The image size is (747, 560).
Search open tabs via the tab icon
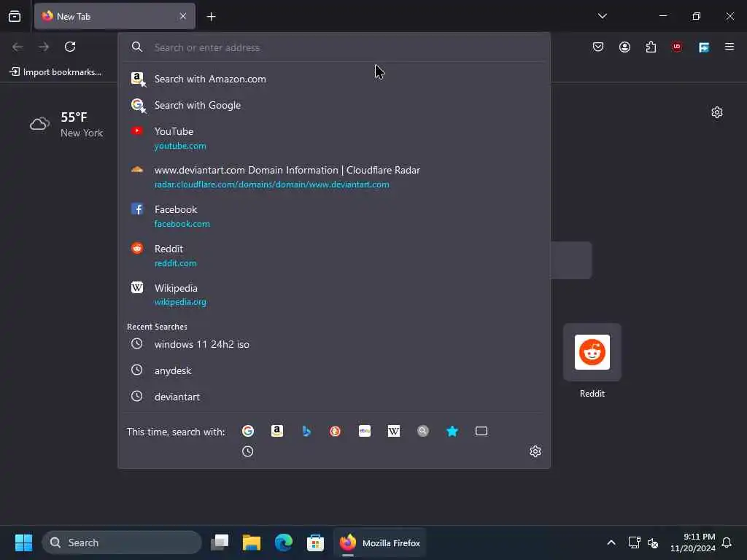pyautogui.click(x=481, y=431)
